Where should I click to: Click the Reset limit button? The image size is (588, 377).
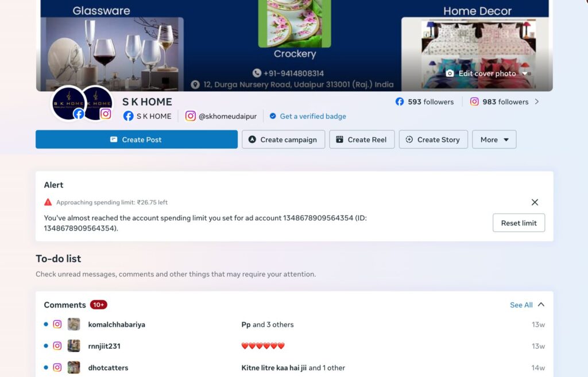point(519,223)
